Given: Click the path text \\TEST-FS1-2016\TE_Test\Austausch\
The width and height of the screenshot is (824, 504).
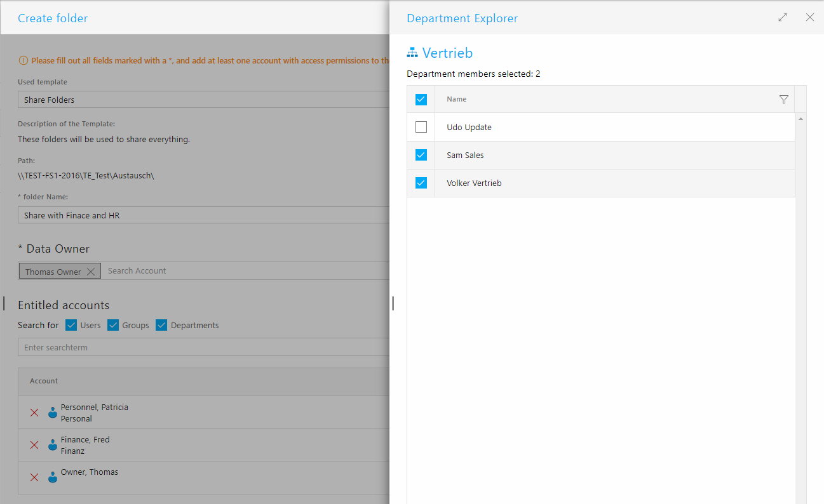Looking at the screenshot, I should pyautogui.click(x=86, y=175).
